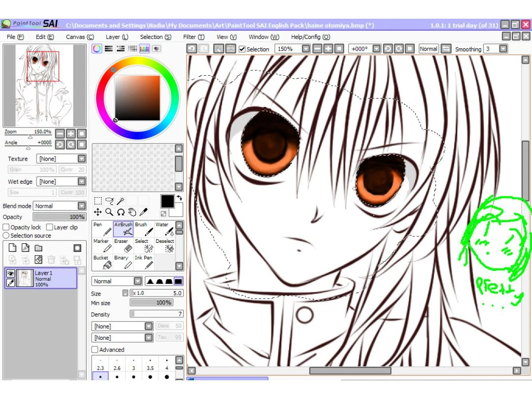Toggle the Selection checkbox
Screen dimensions: 532x399
pos(242,49)
